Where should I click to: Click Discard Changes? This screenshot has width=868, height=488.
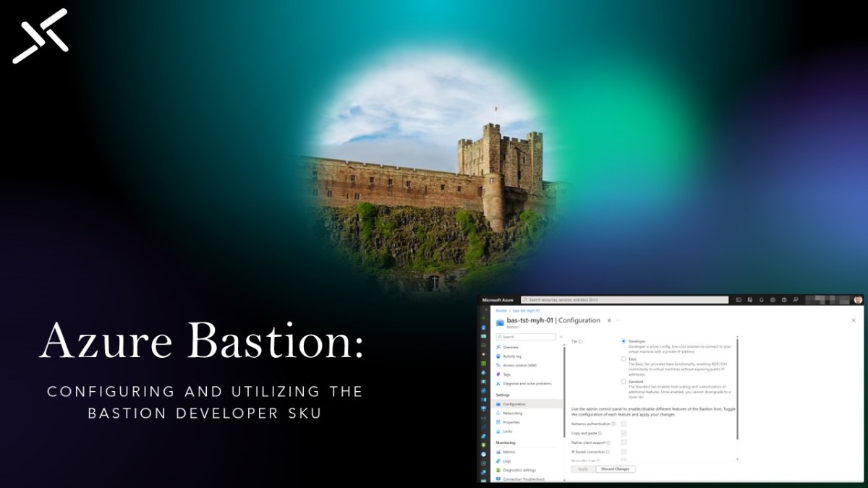click(615, 469)
